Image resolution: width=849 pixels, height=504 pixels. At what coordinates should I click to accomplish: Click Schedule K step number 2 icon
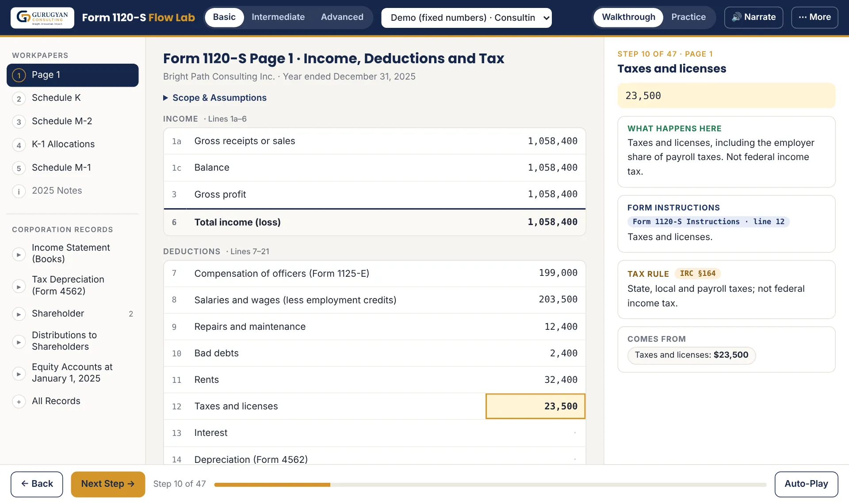tap(19, 99)
